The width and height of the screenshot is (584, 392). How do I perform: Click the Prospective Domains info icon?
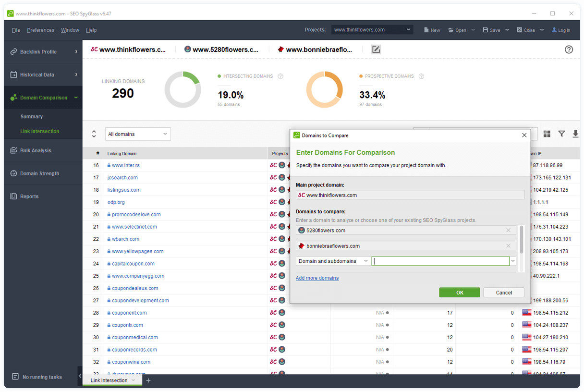coord(421,76)
